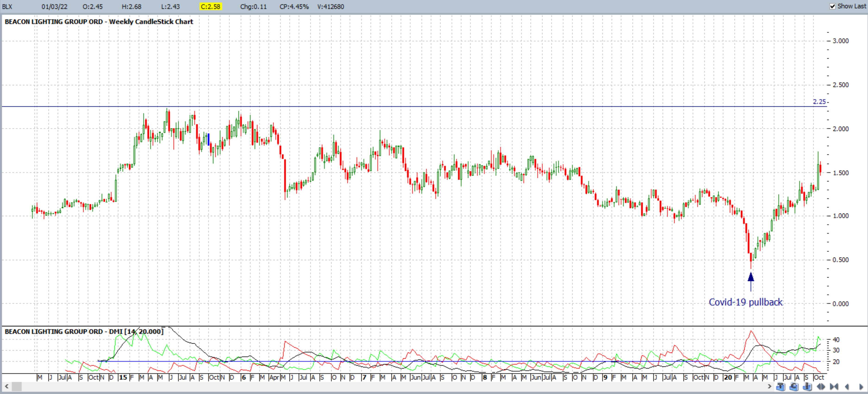
Task: Click the BLX ticker symbol text
Action: coord(7,6)
